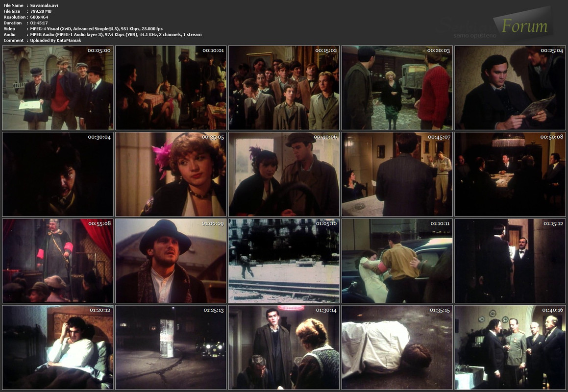This screenshot has height=392, width=568.
Task: Open the thumbnail stamped 00:10:01
Action: coord(171,88)
